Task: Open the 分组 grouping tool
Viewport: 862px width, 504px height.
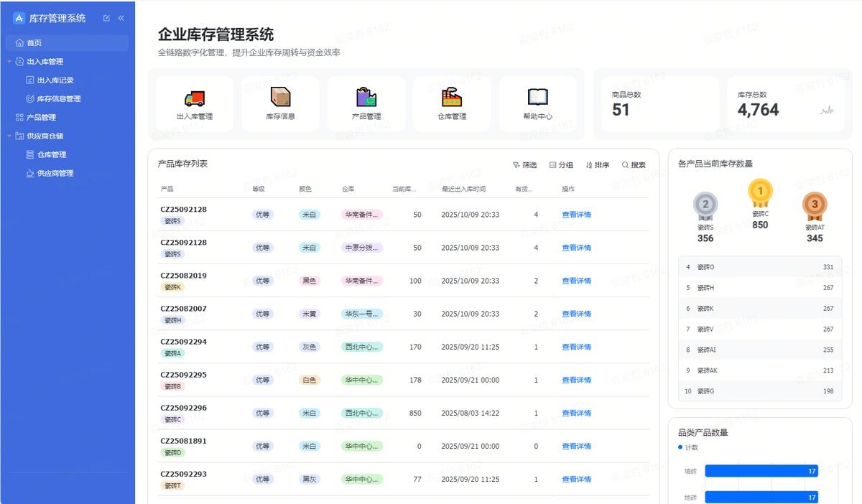Action: tap(561, 165)
